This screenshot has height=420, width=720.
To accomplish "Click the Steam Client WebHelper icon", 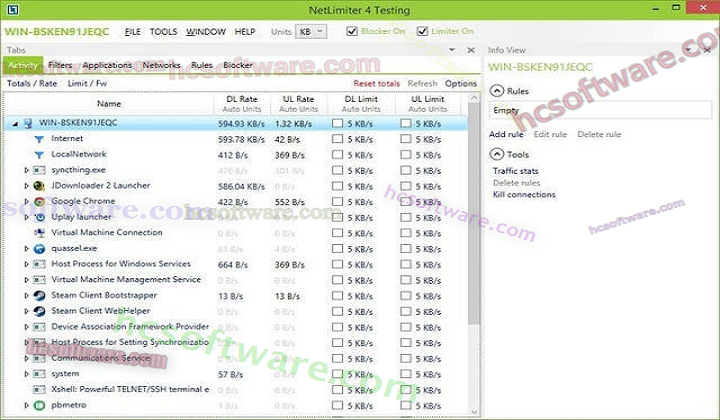I will [39, 311].
